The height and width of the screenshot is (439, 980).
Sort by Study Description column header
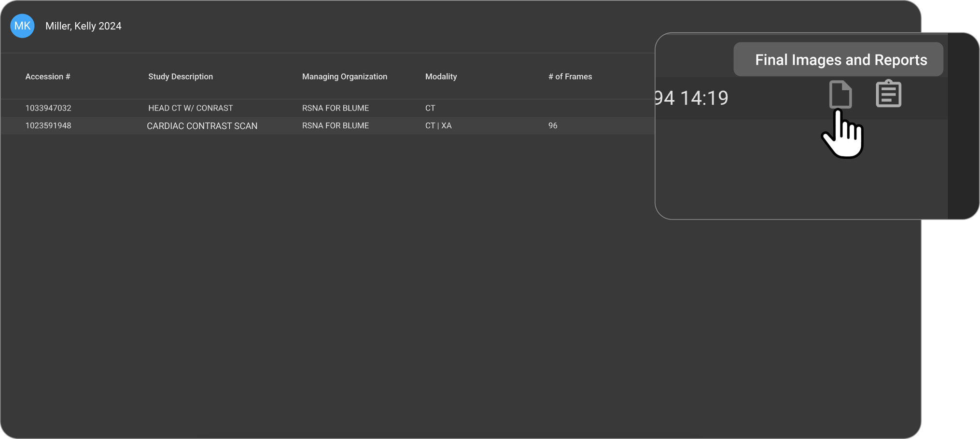(180, 77)
